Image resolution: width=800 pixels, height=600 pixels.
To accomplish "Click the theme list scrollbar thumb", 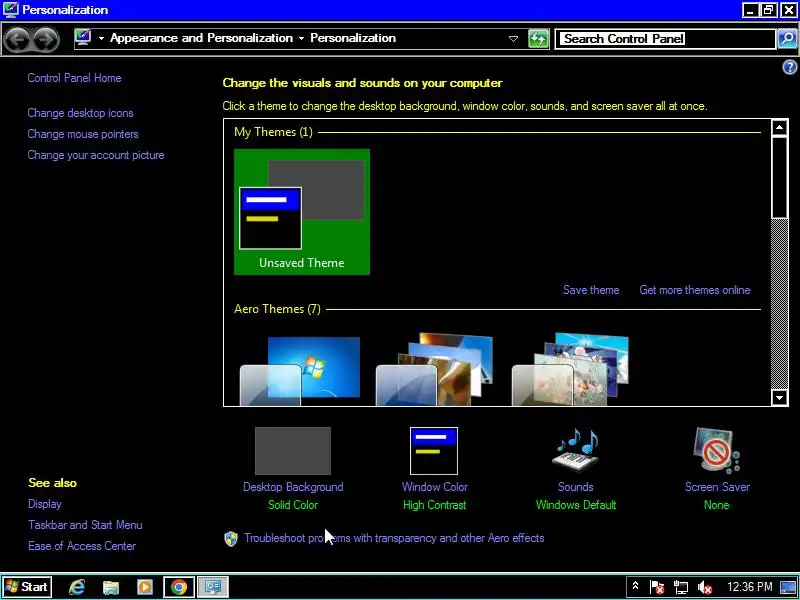I will [x=780, y=177].
